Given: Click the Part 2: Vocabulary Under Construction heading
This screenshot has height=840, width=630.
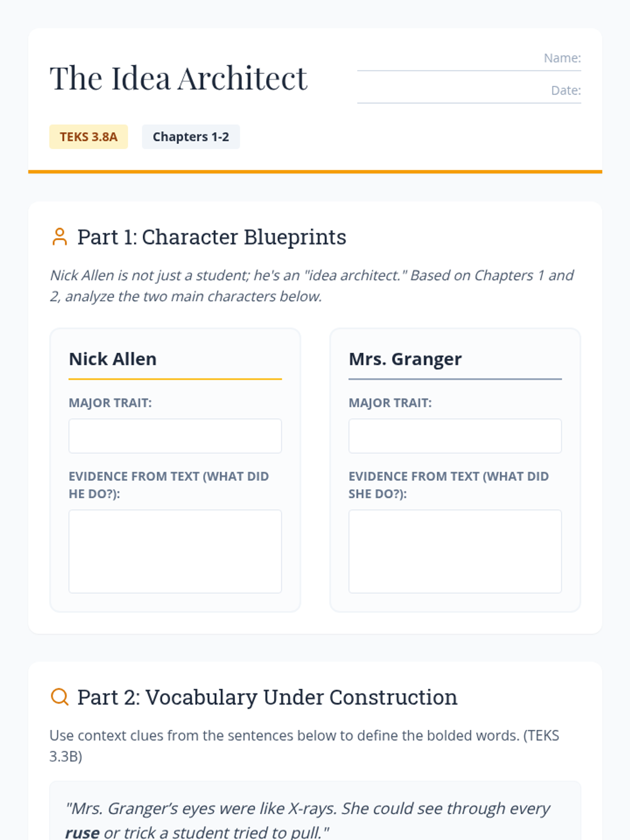Looking at the screenshot, I should pos(267,697).
